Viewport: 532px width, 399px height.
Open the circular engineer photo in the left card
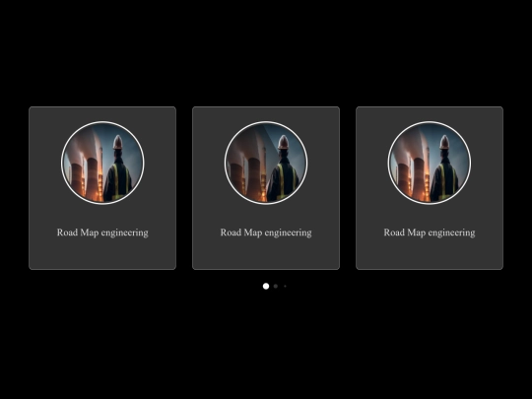click(x=102, y=163)
